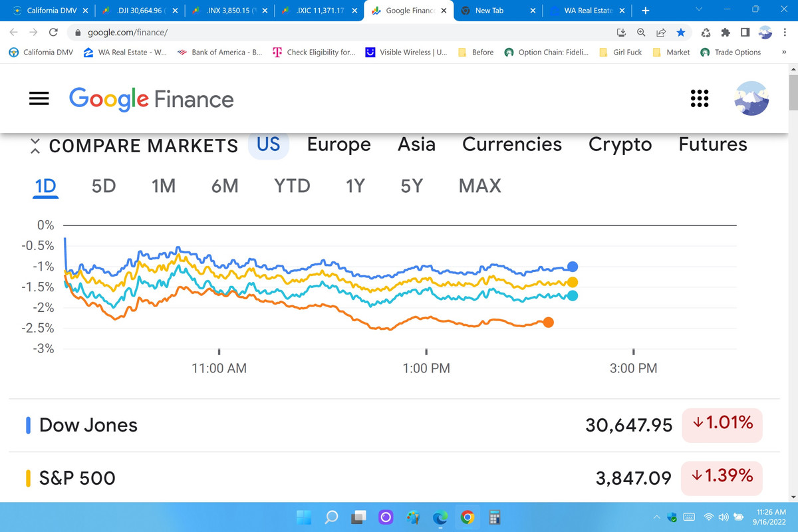Select the Crypto chip
798x532 pixels.
[x=620, y=144]
